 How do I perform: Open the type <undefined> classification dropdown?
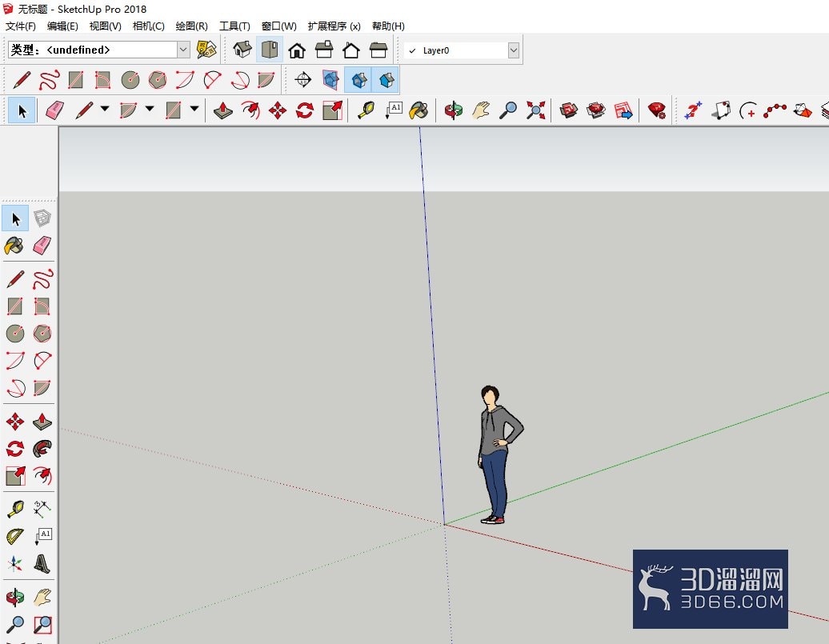[183, 50]
